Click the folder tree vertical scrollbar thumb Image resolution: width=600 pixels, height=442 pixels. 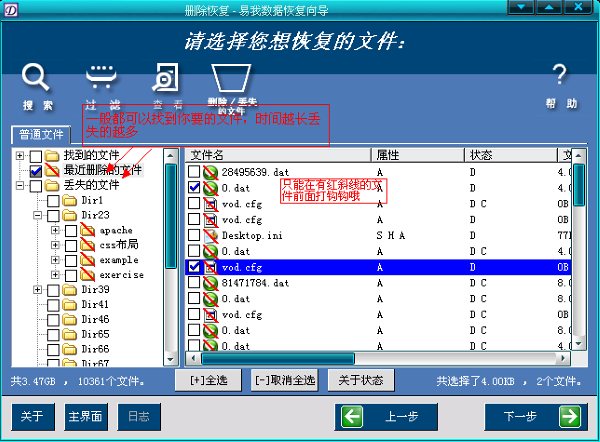pyautogui.click(x=171, y=216)
